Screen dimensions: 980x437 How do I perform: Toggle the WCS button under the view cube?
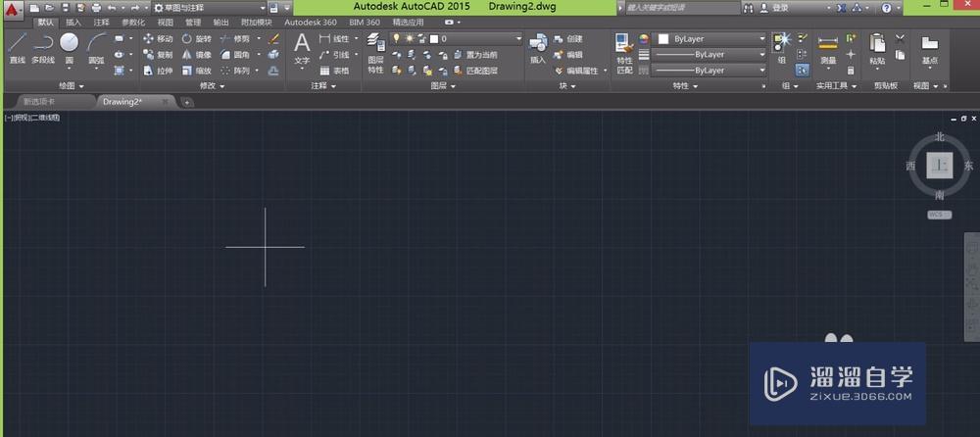click(939, 215)
